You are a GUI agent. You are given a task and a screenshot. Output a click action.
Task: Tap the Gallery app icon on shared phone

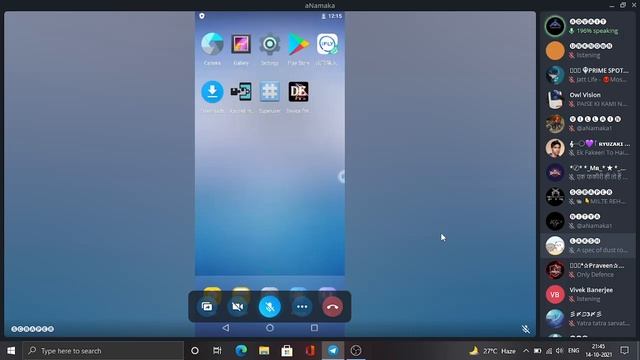241,44
